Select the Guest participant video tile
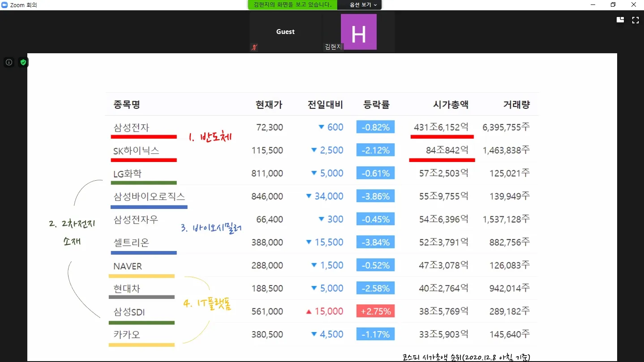The image size is (644, 362). [285, 32]
